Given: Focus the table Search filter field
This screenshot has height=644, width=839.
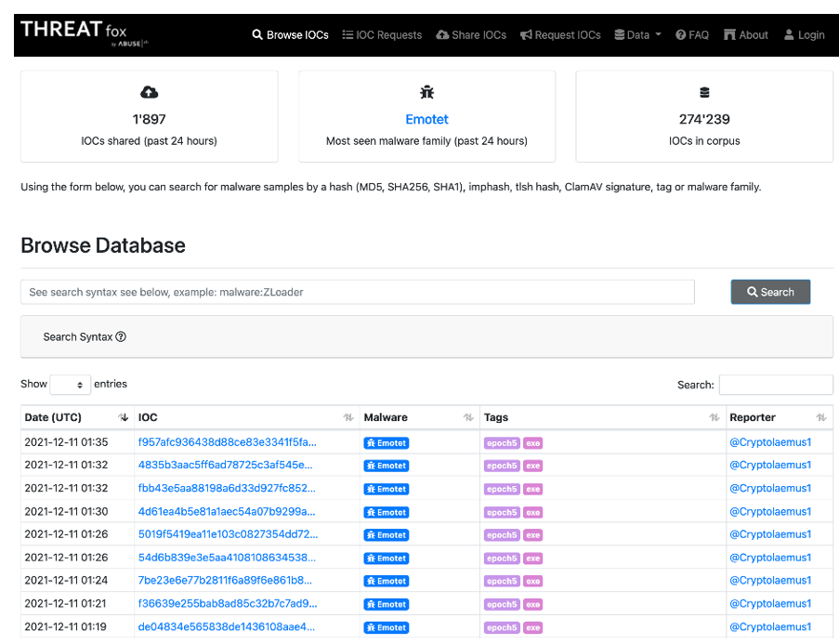Looking at the screenshot, I should pyautogui.click(x=776, y=385).
